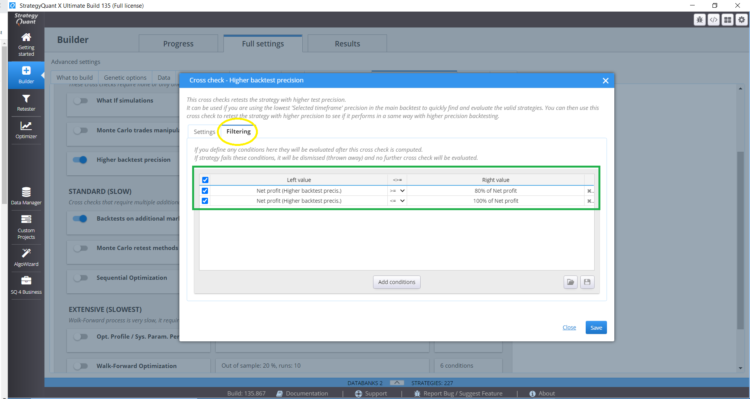Open the >= operator dropdown in first row
750x399 pixels.
pyautogui.click(x=397, y=191)
